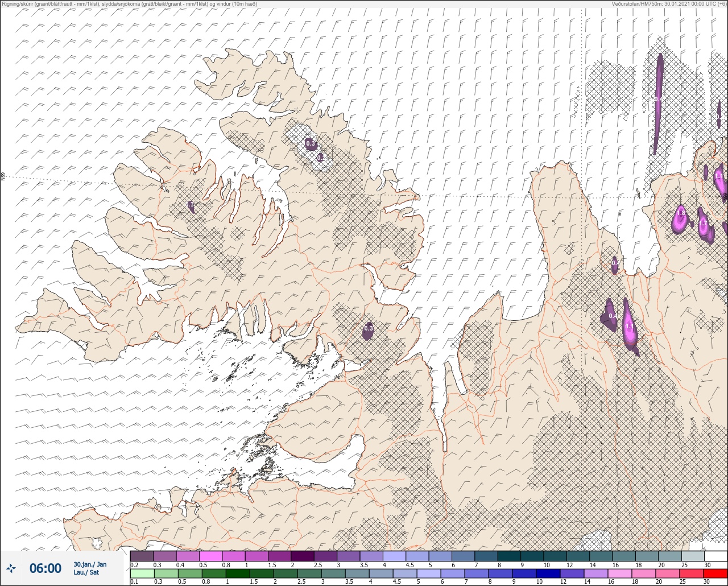This screenshot has height=586, width=728.
Task: Click the snow blob labeled 1.8
Action: [x=680, y=219]
